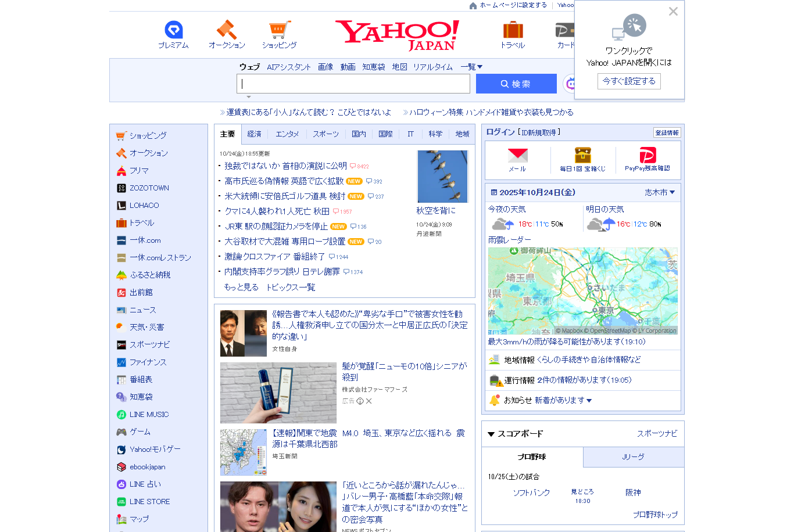812x532 pixels.
Task: Click the 出前館 sidebar icon
Action: point(121,292)
